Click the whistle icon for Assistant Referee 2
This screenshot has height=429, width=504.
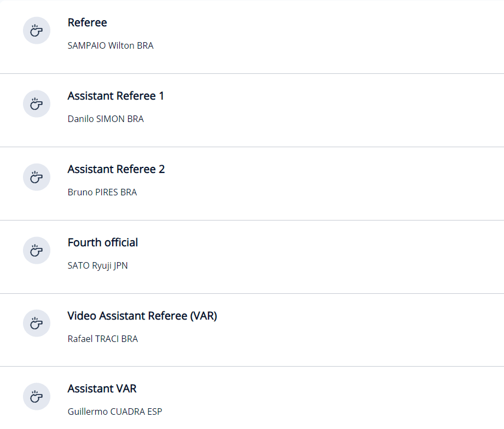pos(37,177)
